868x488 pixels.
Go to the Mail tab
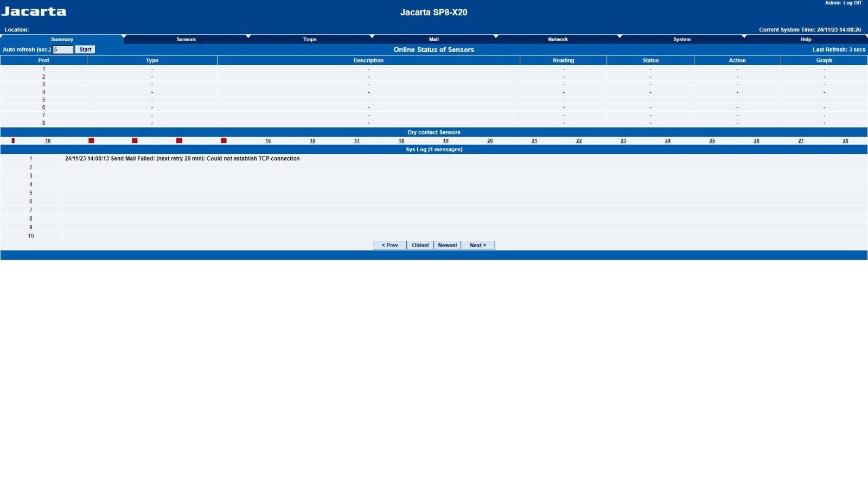click(x=434, y=40)
